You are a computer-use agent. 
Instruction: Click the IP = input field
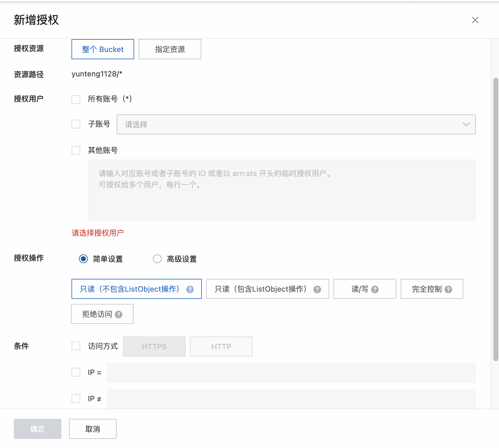(x=291, y=373)
